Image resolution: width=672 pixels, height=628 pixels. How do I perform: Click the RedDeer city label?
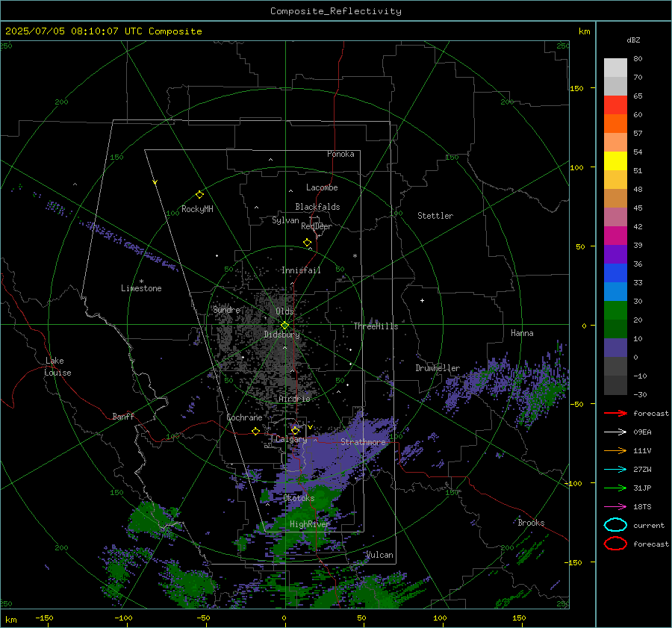pyautogui.click(x=317, y=226)
